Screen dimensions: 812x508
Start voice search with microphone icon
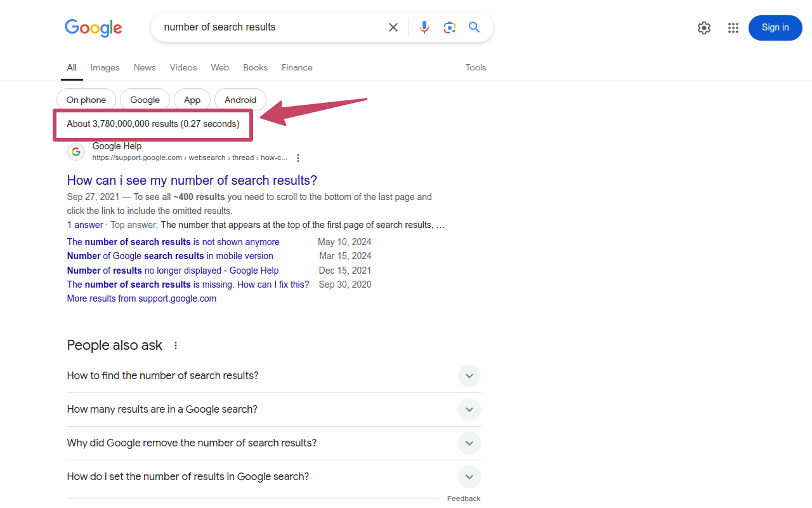pos(424,27)
